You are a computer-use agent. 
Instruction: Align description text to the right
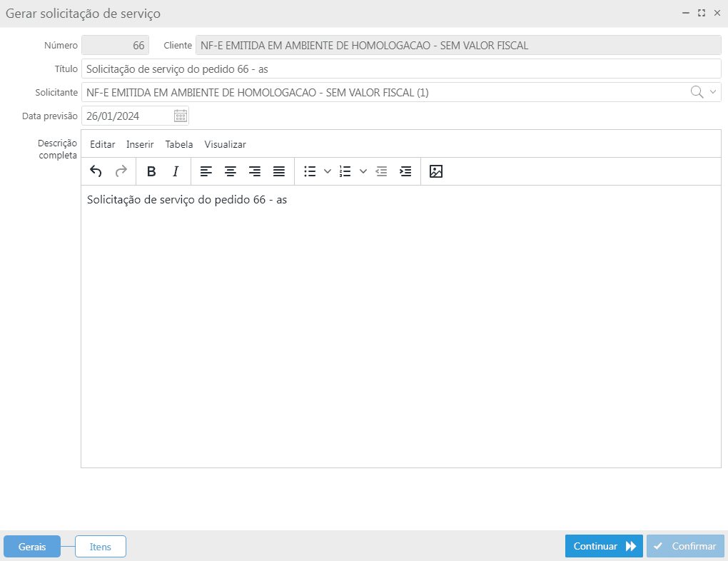[x=255, y=171]
